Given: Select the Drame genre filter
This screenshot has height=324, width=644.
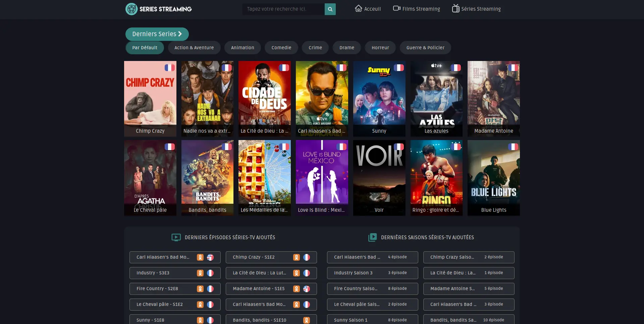Looking at the screenshot, I should 347,48.
